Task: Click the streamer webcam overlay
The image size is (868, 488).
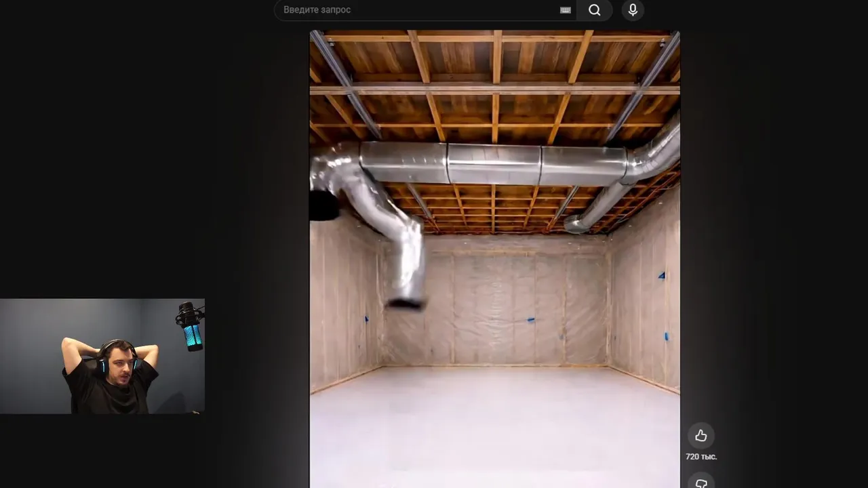Action: point(102,356)
